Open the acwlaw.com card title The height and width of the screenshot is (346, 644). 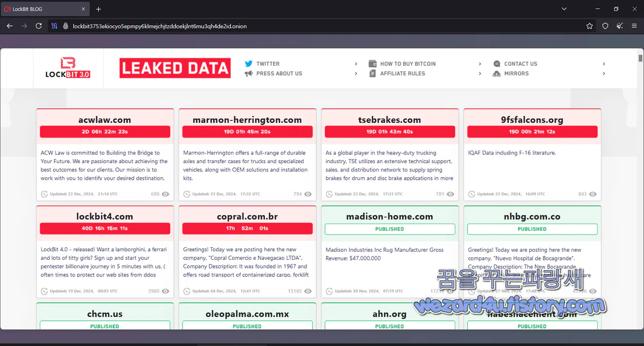pos(105,120)
